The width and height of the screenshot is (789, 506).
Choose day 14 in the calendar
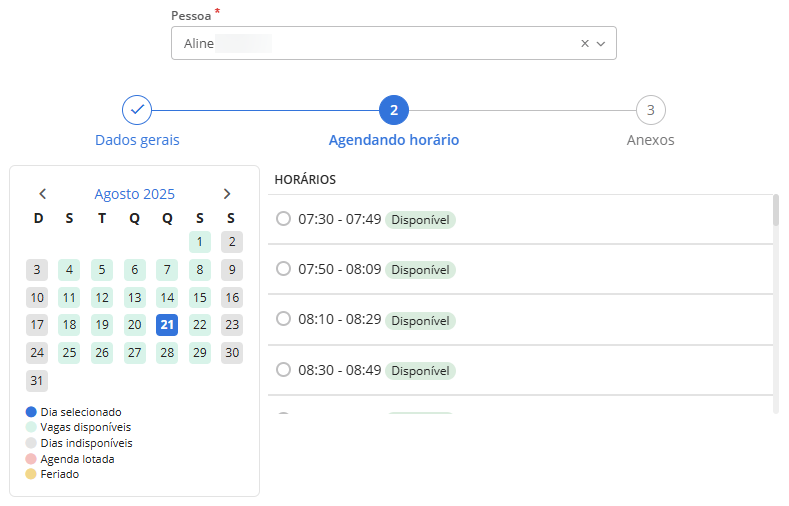167,297
